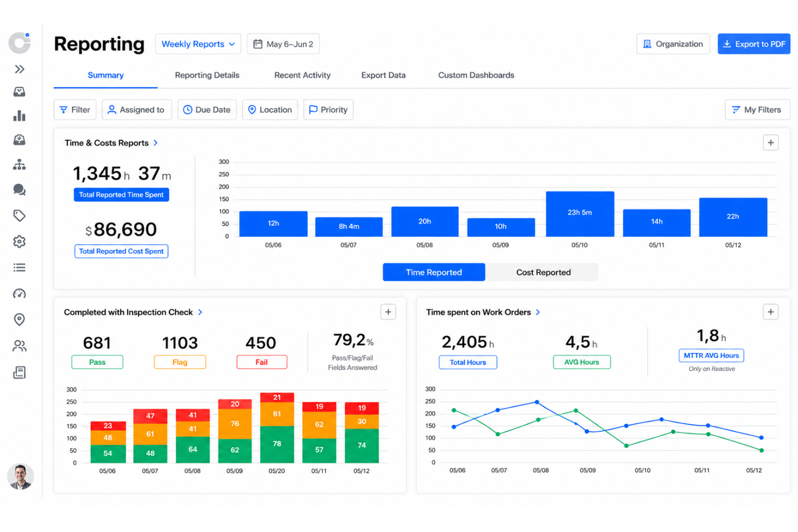Open the gauge meter sidebar icon
The image size is (798, 532).
[x=19, y=294]
